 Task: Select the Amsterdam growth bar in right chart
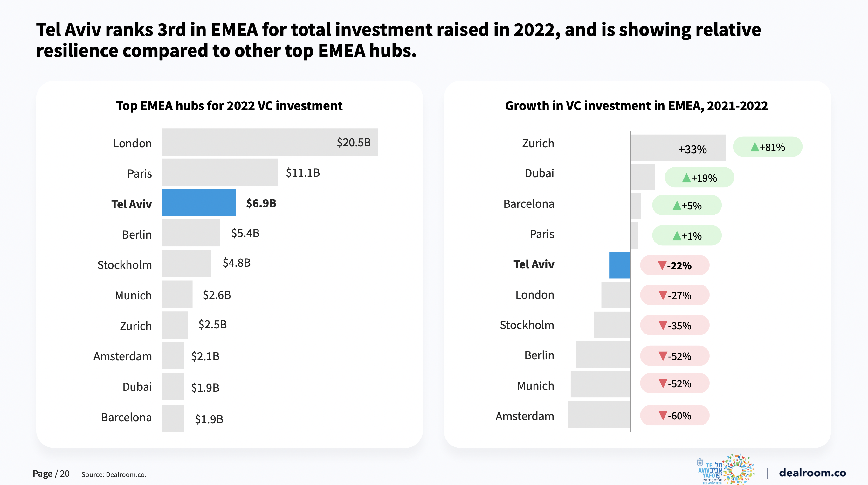(x=599, y=415)
